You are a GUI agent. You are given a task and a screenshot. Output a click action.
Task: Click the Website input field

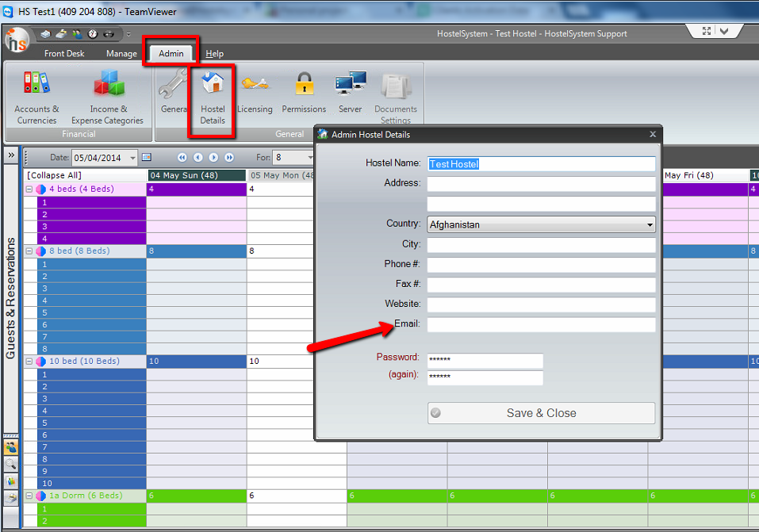pyautogui.click(x=541, y=304)
